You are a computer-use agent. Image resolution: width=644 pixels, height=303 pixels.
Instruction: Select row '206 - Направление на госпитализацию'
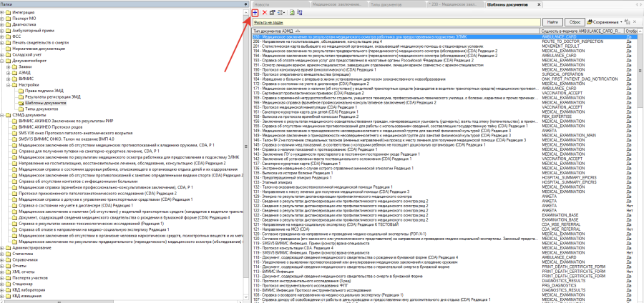click(x=445, y=42)
